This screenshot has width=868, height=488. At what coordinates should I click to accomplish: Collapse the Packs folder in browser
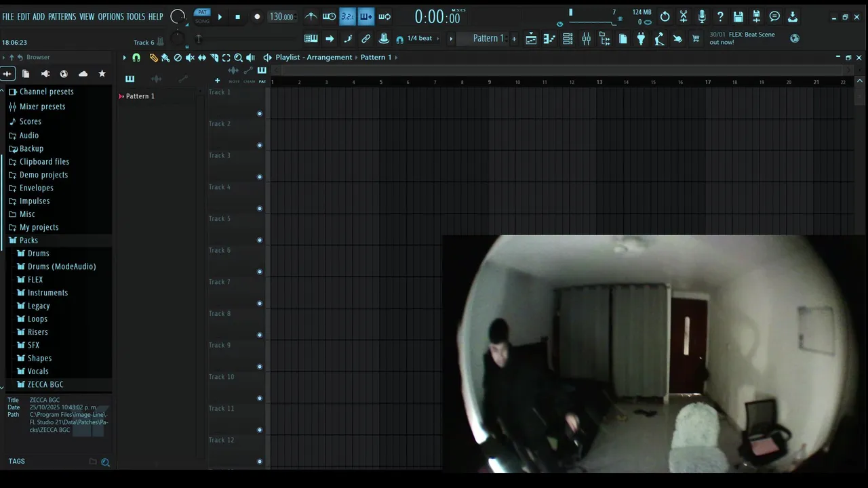click(x=28, y=241)
